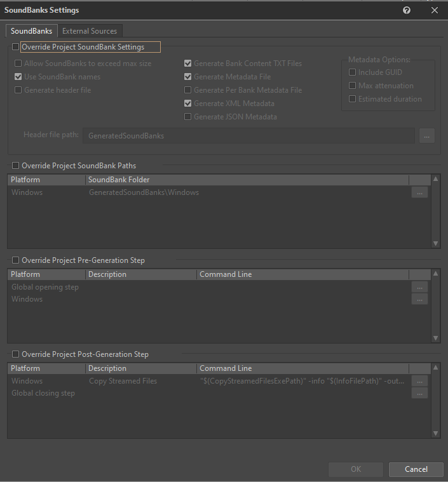Enable Override Project SoundBank Settings checkbox
This screenshot has height=482, width=448.
click(x=15, y=47)
